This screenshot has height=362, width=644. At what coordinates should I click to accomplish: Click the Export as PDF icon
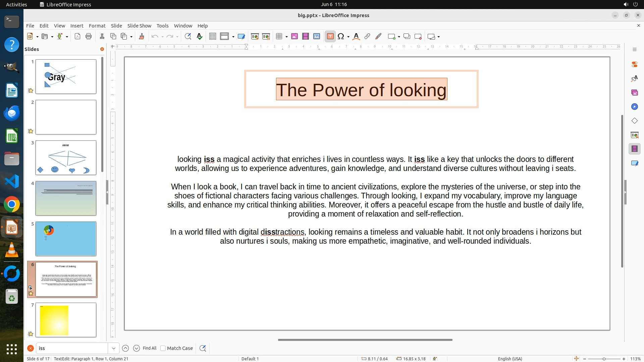[x=77, y=37]
